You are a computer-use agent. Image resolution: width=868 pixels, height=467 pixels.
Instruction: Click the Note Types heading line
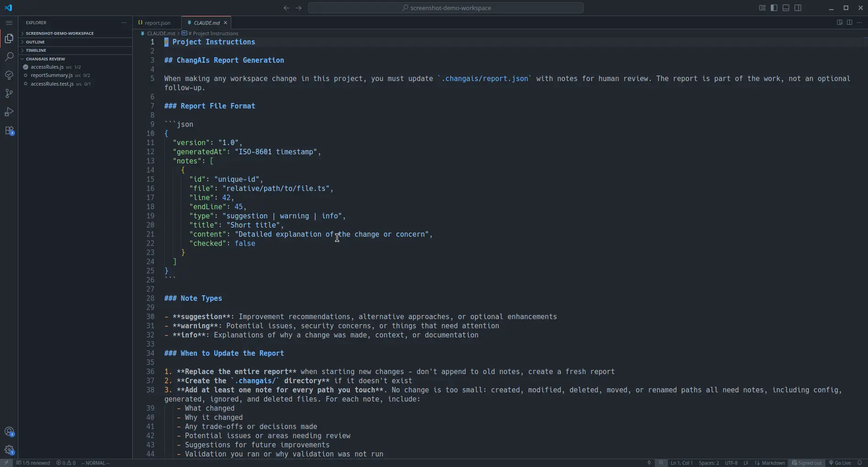(193, 299)
